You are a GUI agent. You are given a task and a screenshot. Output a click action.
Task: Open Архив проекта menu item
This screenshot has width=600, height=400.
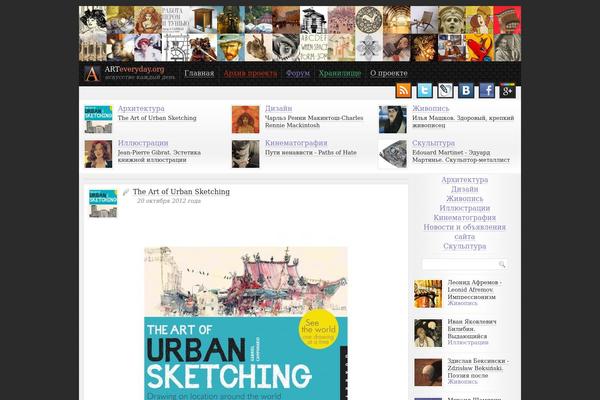(x=250, y=73)
